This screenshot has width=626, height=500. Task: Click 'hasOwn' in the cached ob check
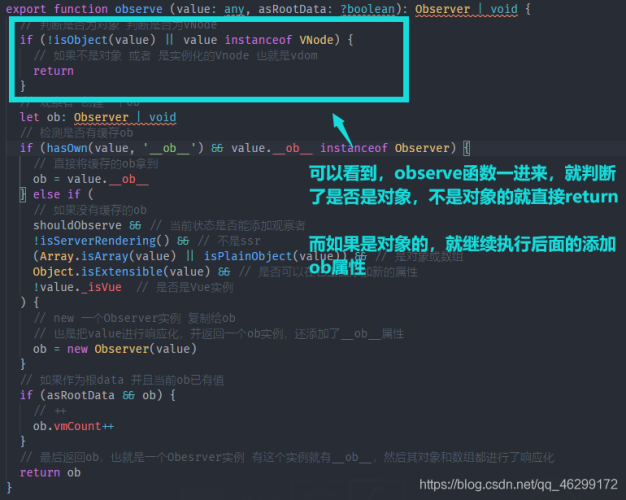[67, 148]
